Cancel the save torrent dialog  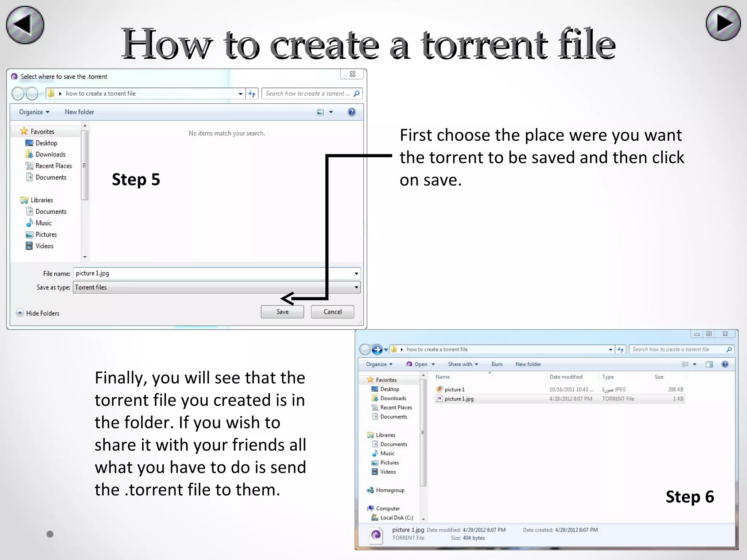[332, 312]
